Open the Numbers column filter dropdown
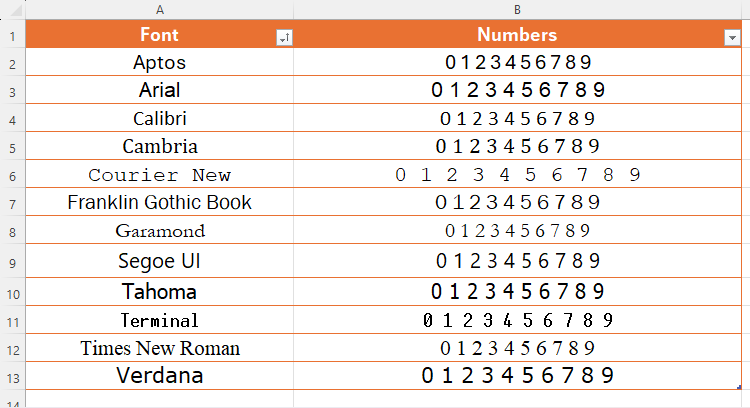The width and height of the screenshot is (750, 408). click(731, 37)
